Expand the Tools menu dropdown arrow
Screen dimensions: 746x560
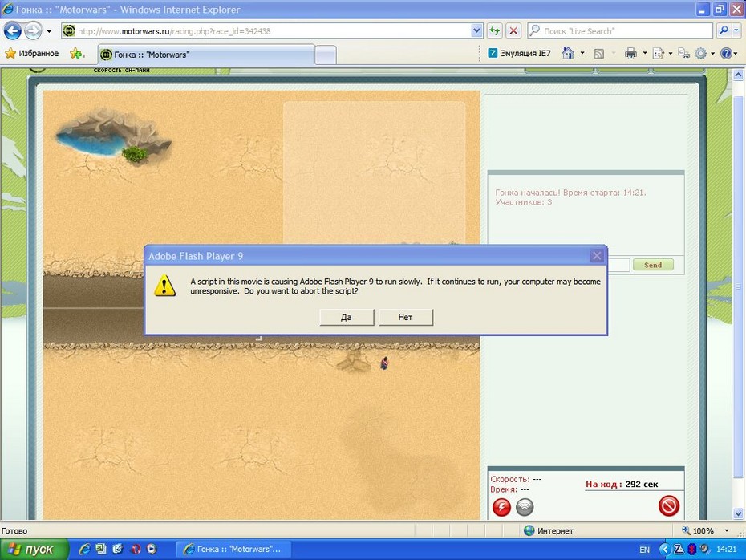click(712, 53)
